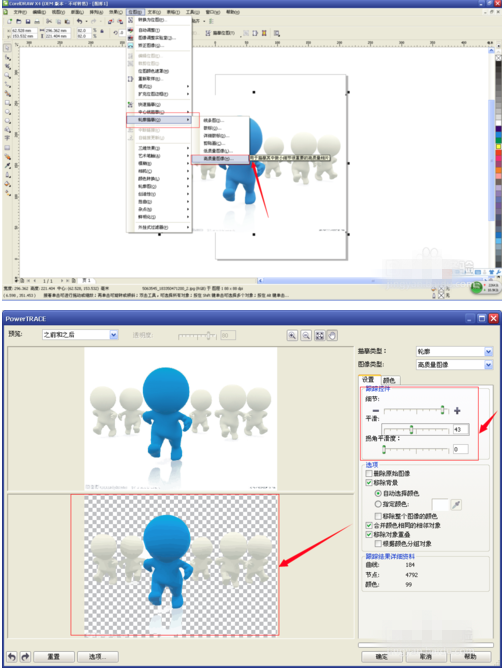
Task: Expand the 模式 submenu in bitmap menu
Action: click(163, 86)
